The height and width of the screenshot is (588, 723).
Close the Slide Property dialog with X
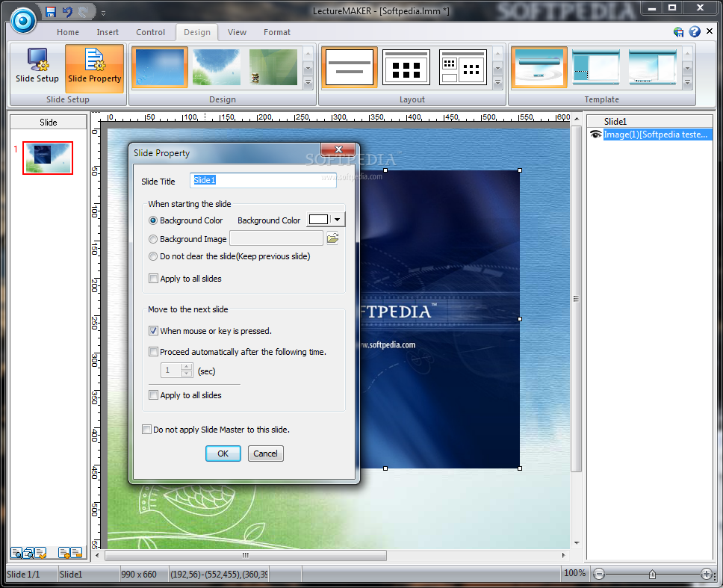338,149
